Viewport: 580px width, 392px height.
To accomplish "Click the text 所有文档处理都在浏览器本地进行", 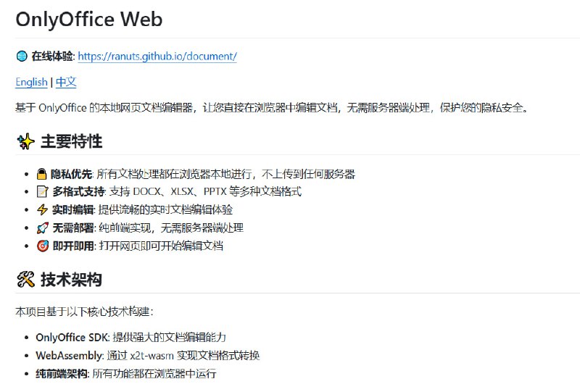I will point(175,174).
